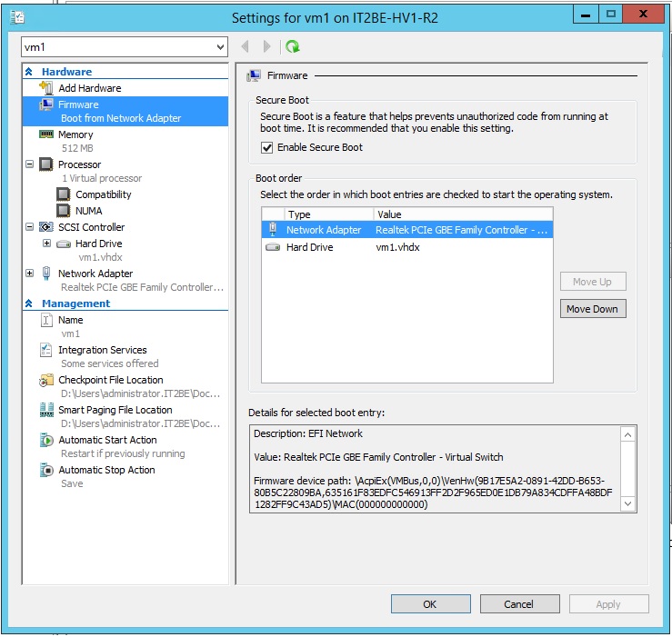Click the green refresh icon in toolbar
Image resolution: width=672 pixels, height=637 pixels.
pos(293,46)
